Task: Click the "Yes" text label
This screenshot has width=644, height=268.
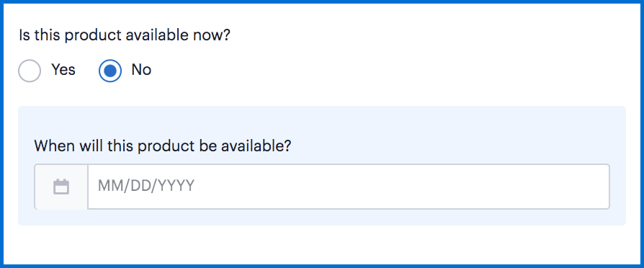Action: (63, 70)
